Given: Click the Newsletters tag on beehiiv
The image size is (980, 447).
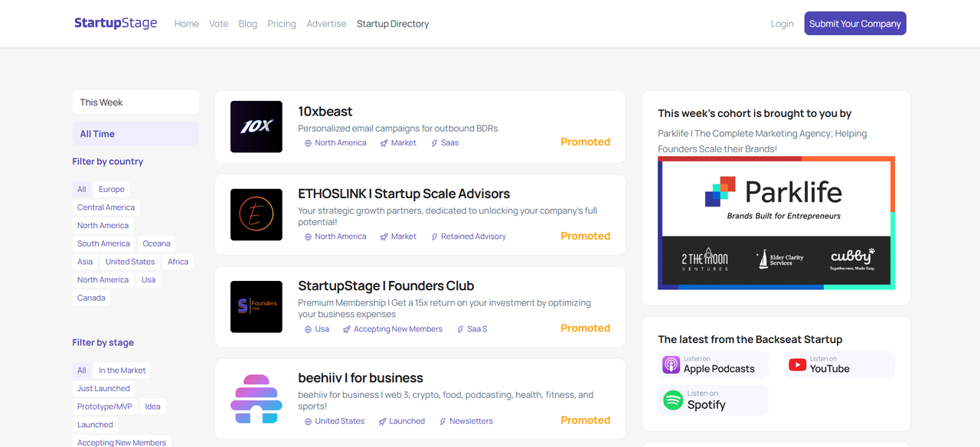Looking at the screenshot, I should (472, 422).
